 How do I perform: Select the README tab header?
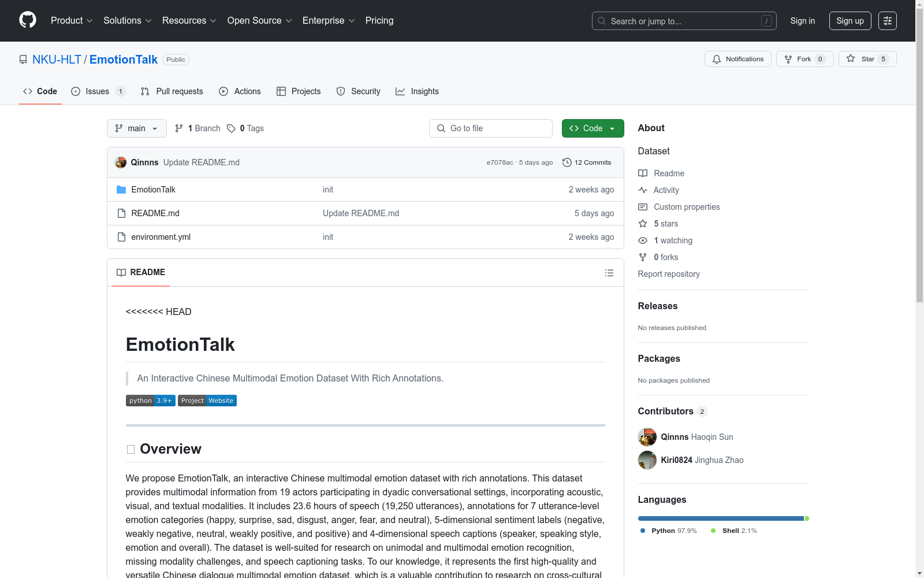(x=141, y=272)
